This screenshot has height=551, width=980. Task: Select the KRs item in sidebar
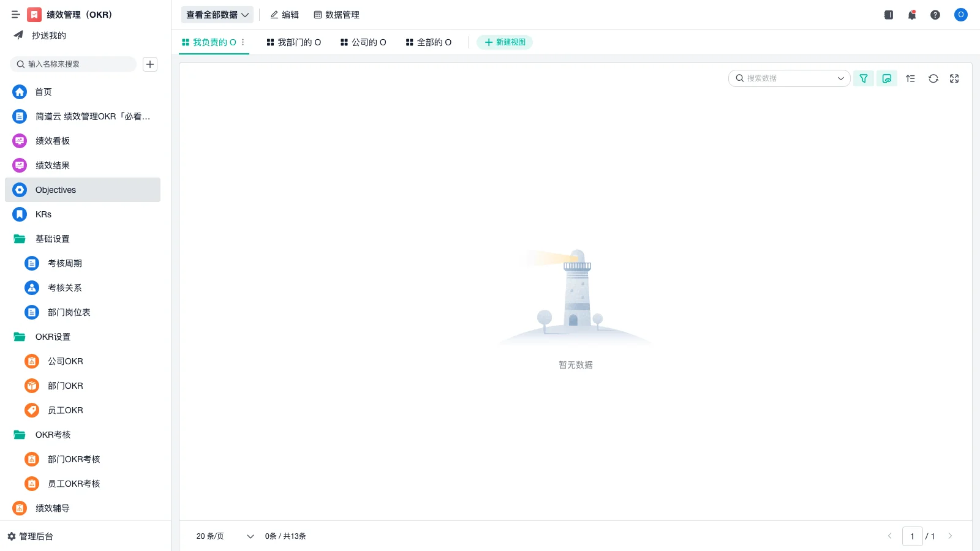coord(43,214)
